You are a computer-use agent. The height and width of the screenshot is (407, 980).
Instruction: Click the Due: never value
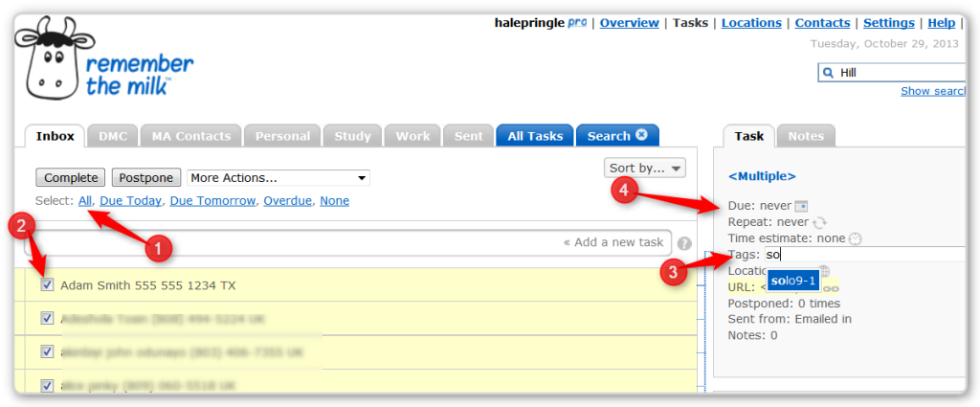775,206
